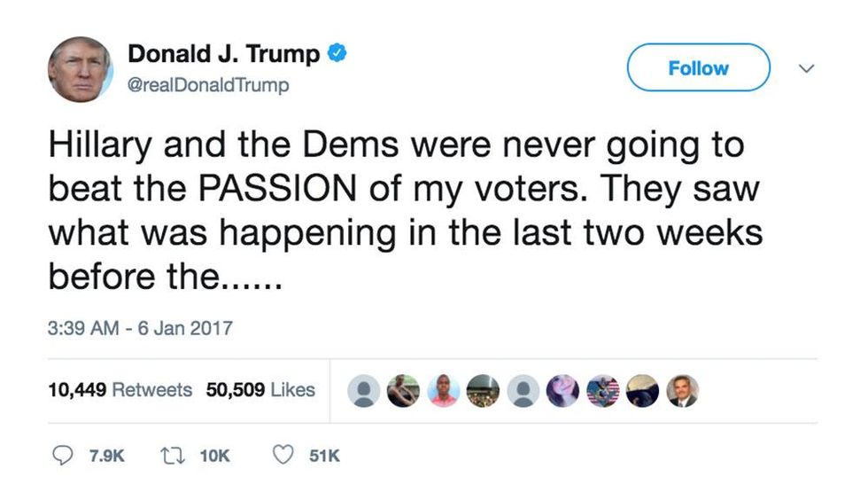The image size is (868, 500).
Task: Like the tweet with the heart icon
Action: tap(283, 455)
